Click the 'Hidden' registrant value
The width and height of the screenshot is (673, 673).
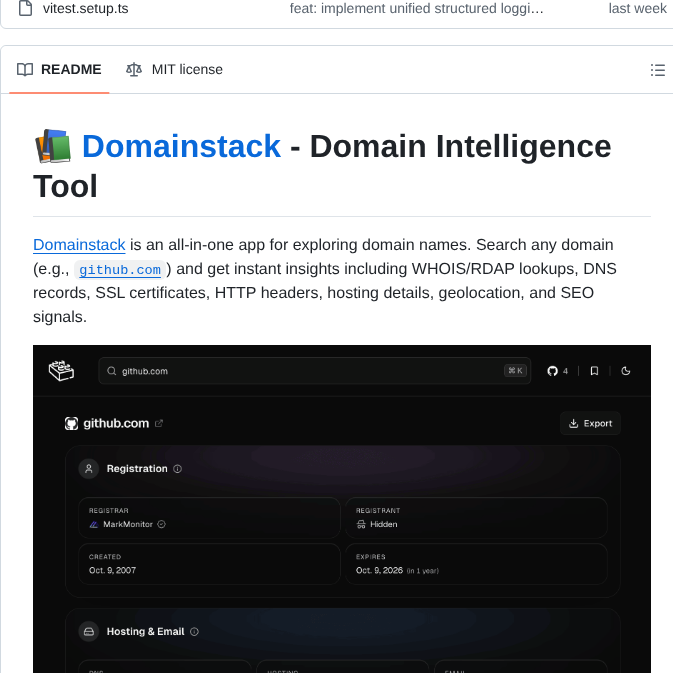[384, 524]
